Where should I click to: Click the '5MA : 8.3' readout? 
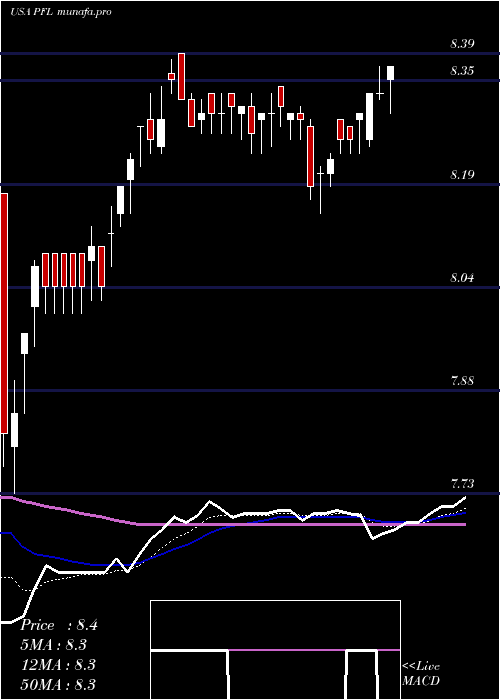[54, 645]
